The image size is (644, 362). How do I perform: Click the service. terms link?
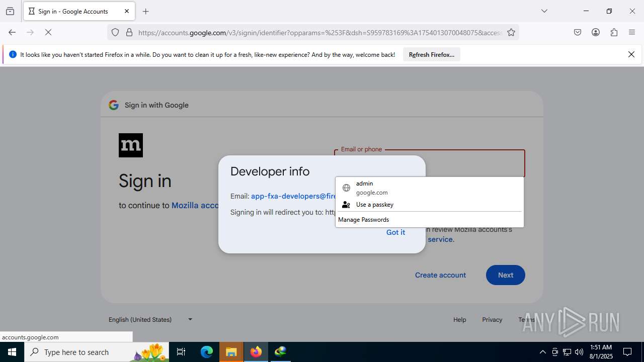441,239
